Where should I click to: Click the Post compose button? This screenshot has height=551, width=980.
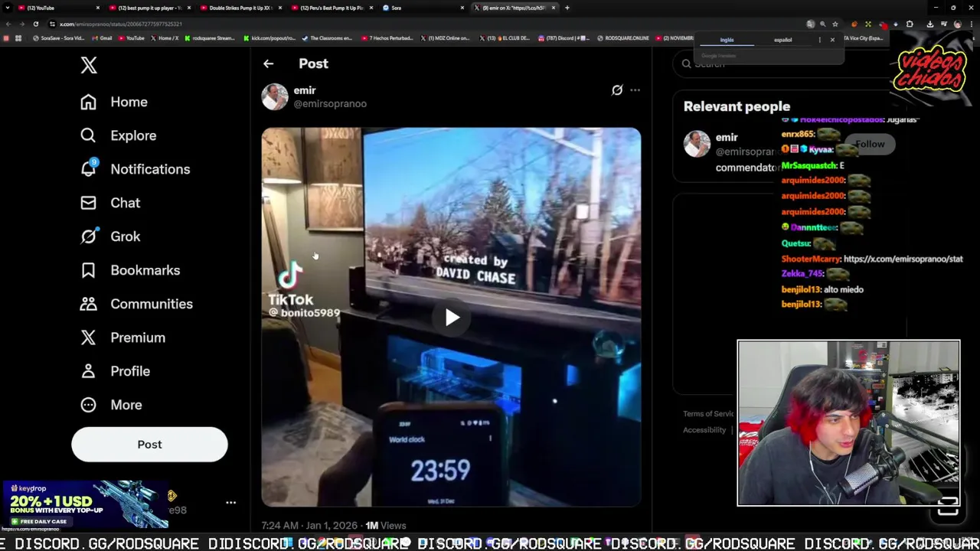coord(149,445)
